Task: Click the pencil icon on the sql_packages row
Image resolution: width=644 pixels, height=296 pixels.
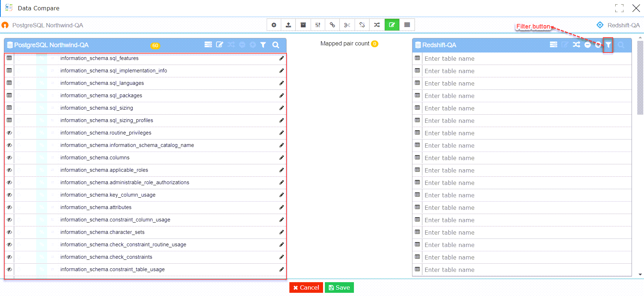Action: point(282,95)
